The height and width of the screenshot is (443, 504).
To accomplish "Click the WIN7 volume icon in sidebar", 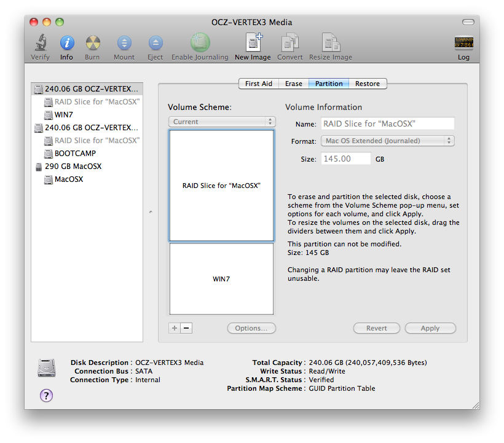I will 48,115.
